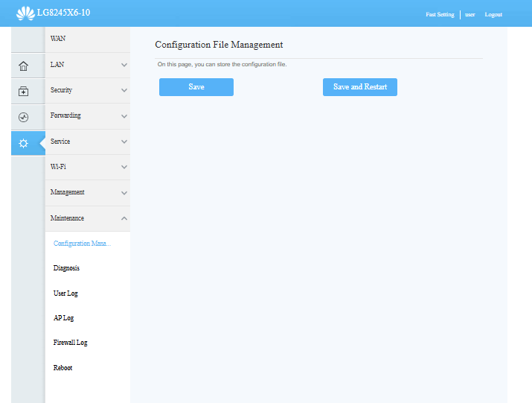Expand the Service menu chevron
The image size is (532, 403).
[124, 142]
